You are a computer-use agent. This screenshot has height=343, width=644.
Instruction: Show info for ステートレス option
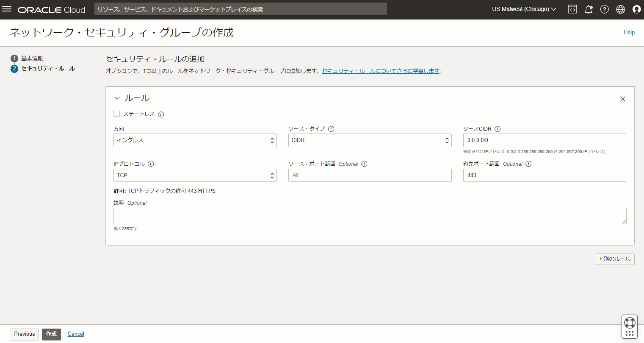coord(161,114)
